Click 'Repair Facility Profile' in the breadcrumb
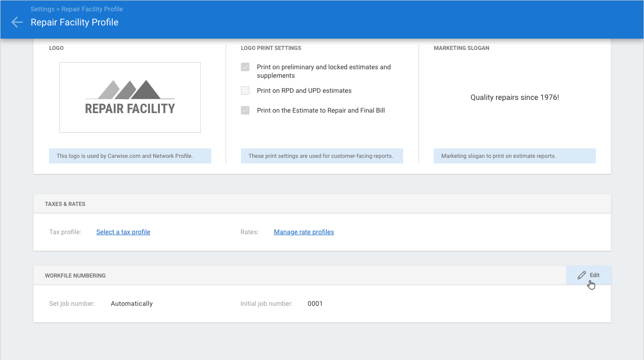The height and width of the screenshot is (360, 644). pos(92,9)
